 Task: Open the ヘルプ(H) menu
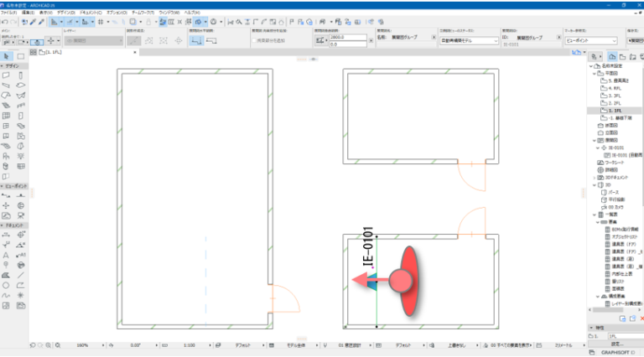click(x=192, y=13)
